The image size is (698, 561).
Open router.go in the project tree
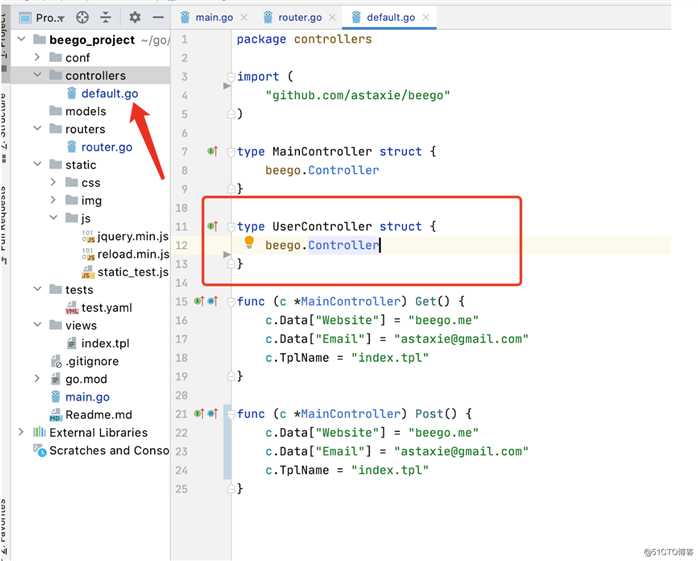pyautogui.click(x=106, y=147)
